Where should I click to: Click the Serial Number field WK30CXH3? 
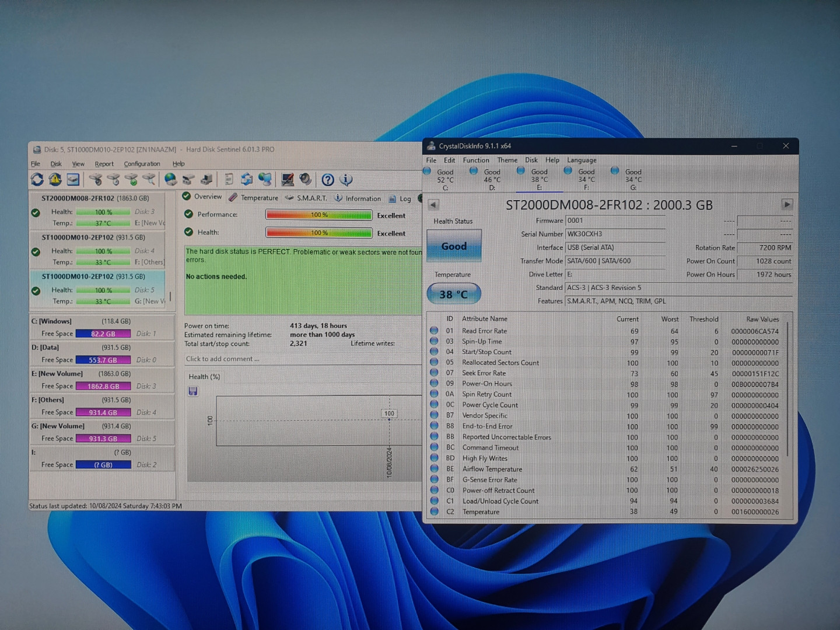[615, 234]
